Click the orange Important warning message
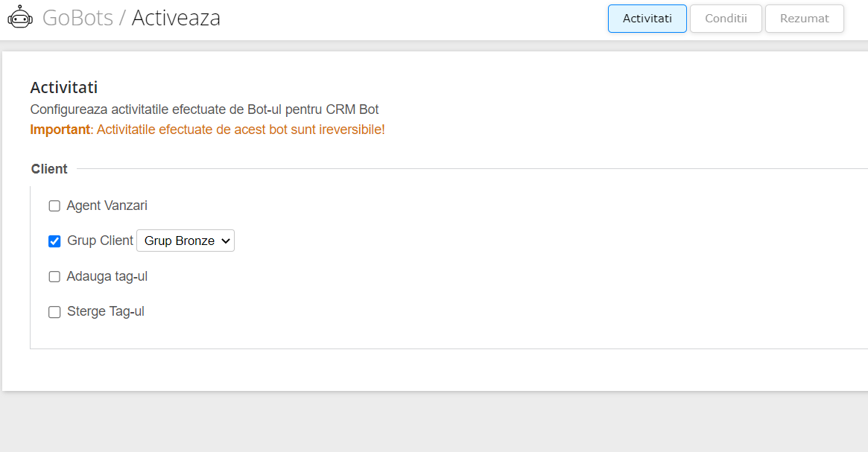Screen dimensions: 868x452 (208, 130)
